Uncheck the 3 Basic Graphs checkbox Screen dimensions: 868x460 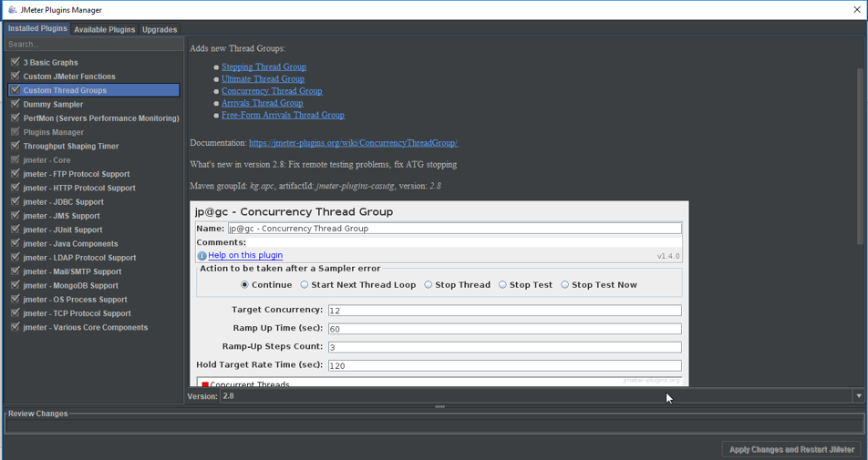pos(15,62)
